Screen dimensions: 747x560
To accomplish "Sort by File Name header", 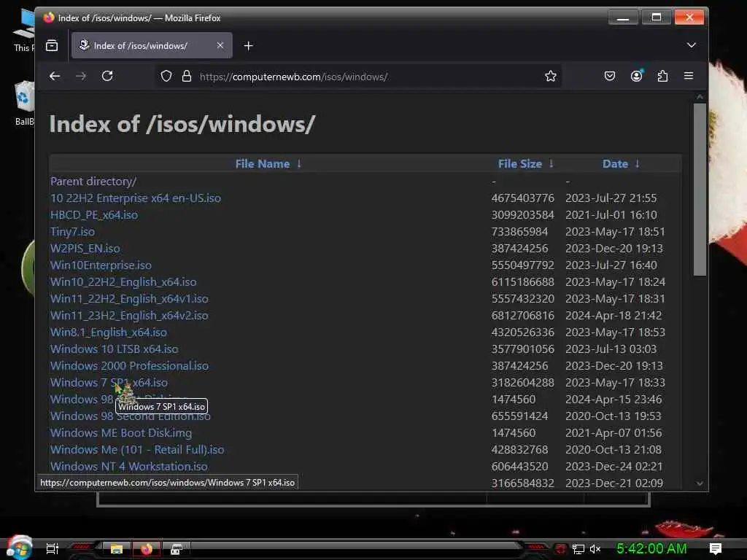I will tap(263, 164).
